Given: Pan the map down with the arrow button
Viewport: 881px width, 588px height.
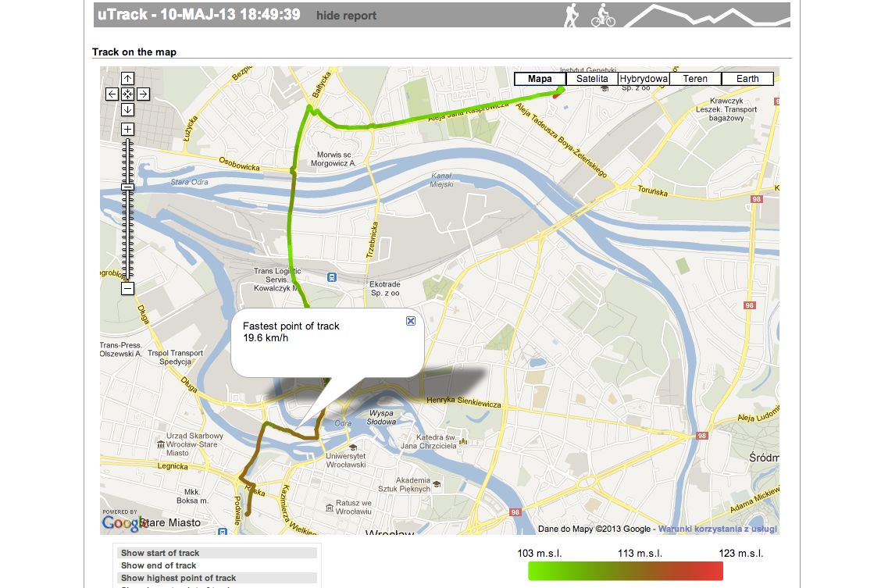Looking at the screenshot, I should tap(127, 109).
